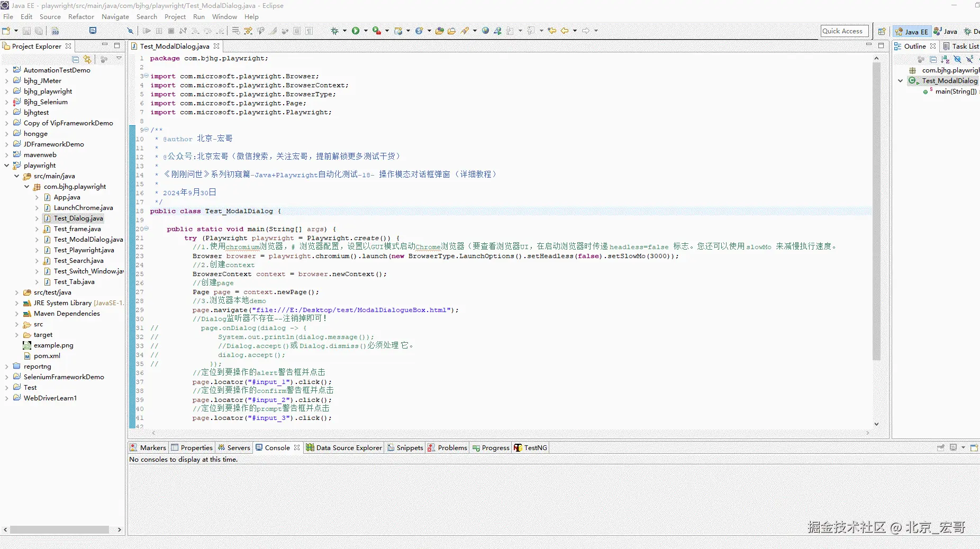Click the Open Type icon in toolbar

click(x=439, y=31)
